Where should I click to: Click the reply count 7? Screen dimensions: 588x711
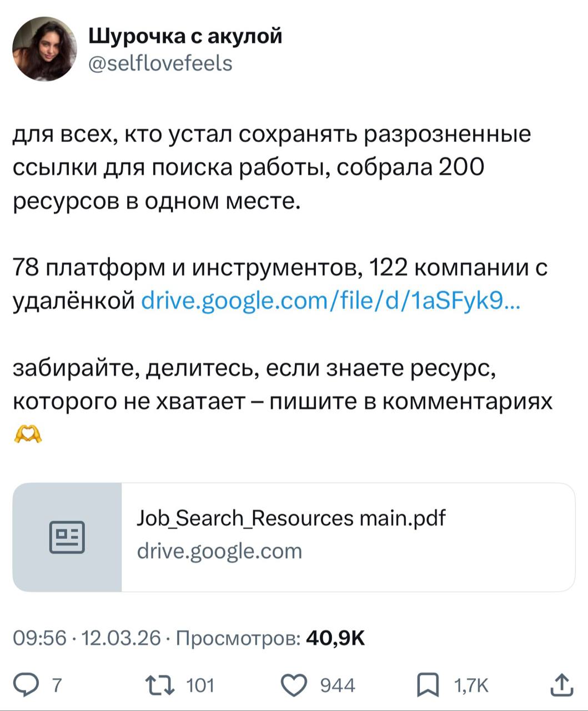pyautogui.click(x=57, y=685)
